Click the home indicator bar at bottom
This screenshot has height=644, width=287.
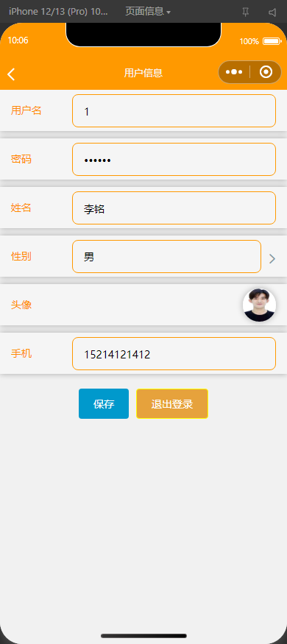click(x=143, y=636)
